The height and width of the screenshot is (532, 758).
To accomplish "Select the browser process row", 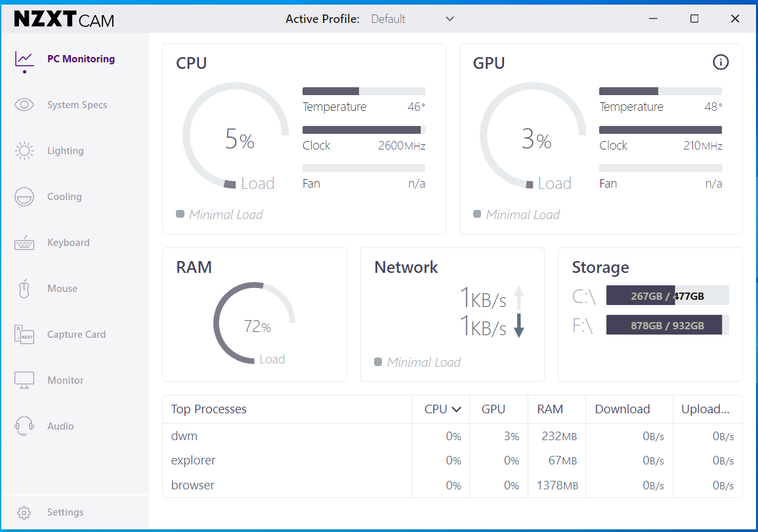I will coord(193,485).
